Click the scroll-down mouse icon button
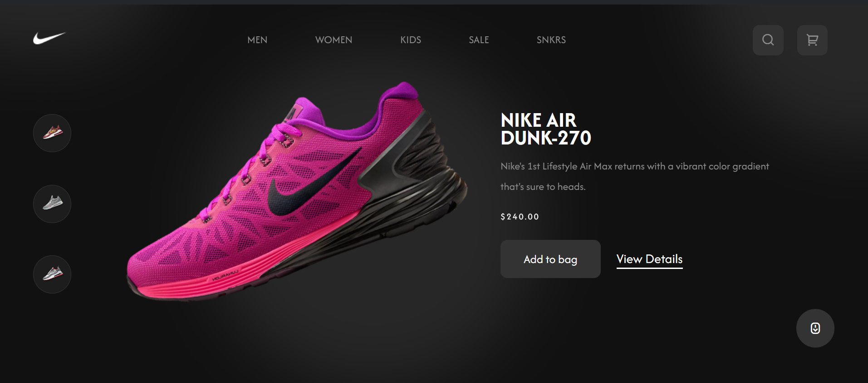868x383 pixels. pos(815,328)
